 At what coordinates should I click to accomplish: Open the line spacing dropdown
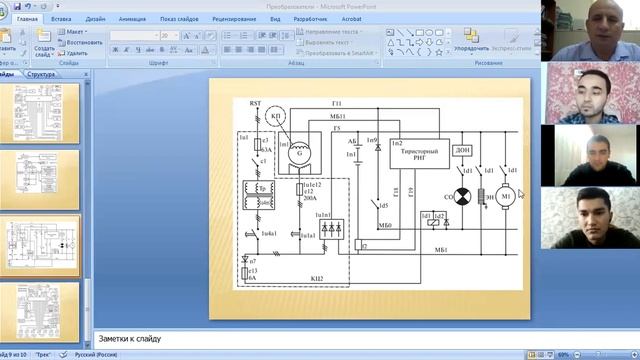pos(287,36)
